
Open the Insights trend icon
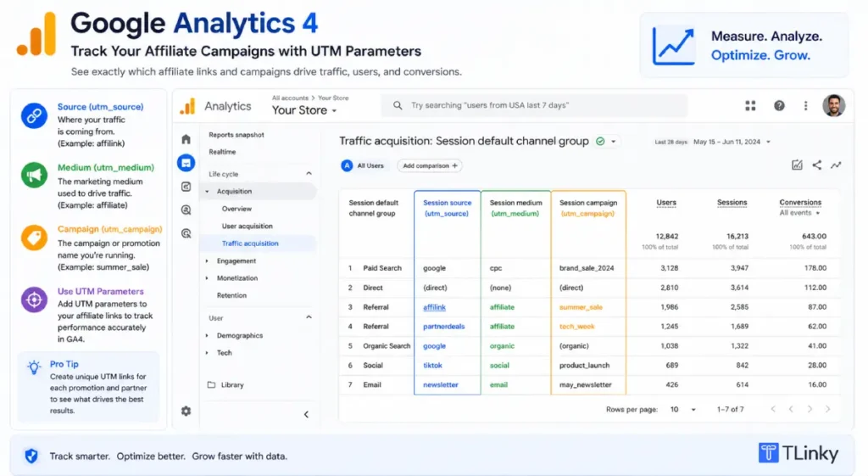pyautogui.click(x=836, y=165)
